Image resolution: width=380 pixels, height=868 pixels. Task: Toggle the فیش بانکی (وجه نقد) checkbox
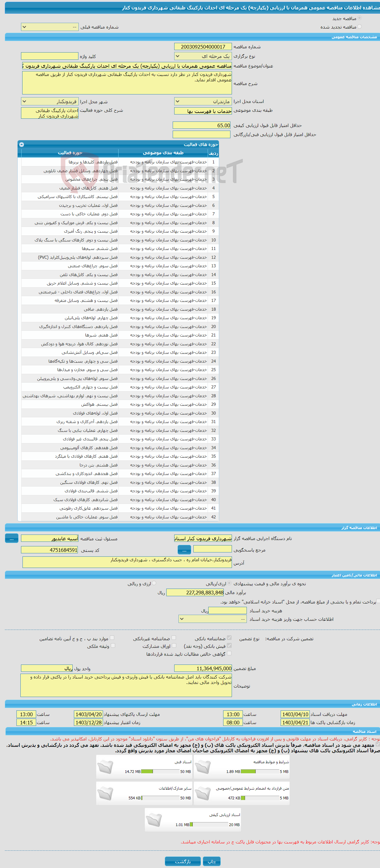[x=229, y=646]
